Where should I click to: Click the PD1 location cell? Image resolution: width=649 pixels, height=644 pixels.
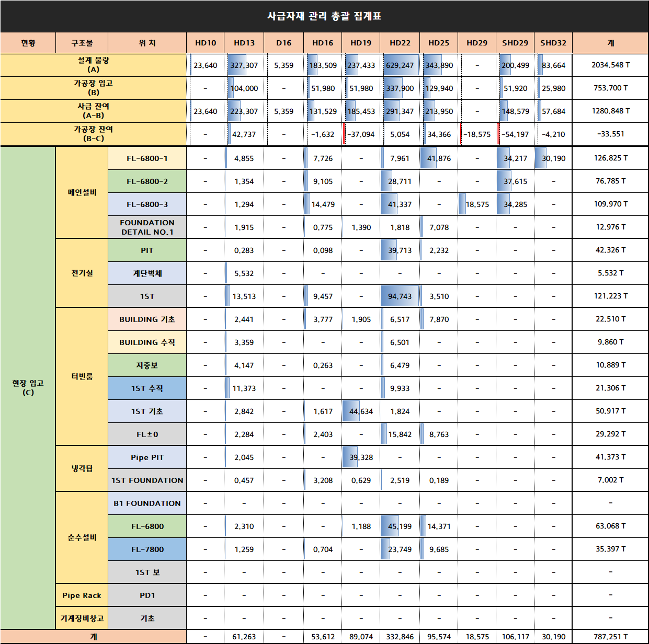147,595
